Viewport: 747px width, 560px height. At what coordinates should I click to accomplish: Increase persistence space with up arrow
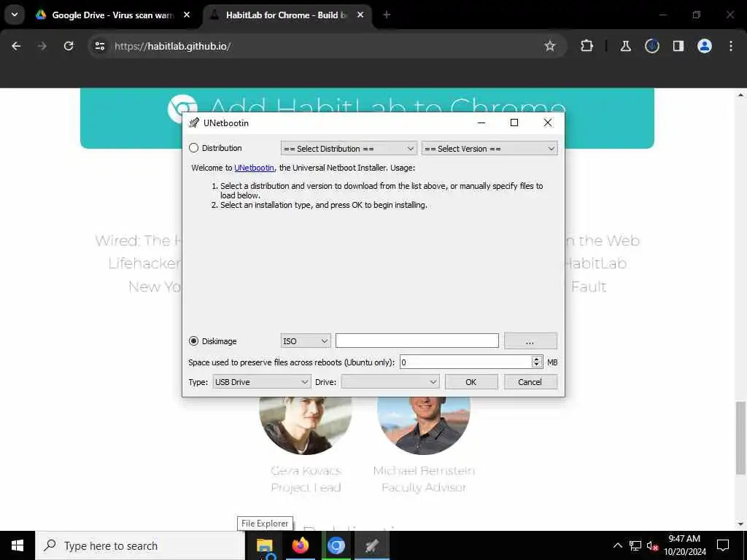[x=537, y=359]
